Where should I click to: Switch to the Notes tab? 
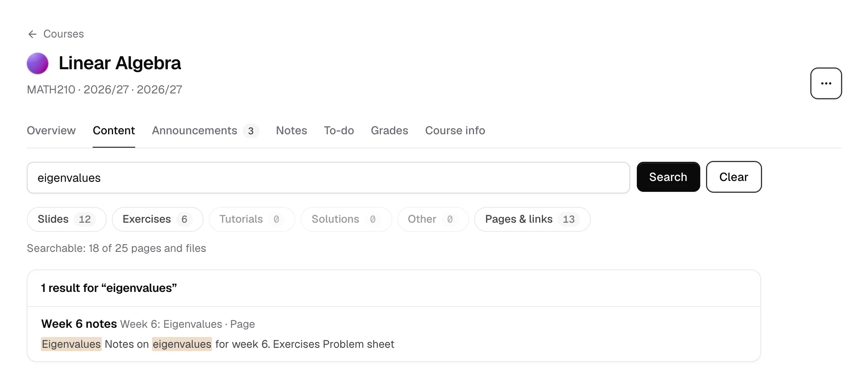tap(291, 131)
